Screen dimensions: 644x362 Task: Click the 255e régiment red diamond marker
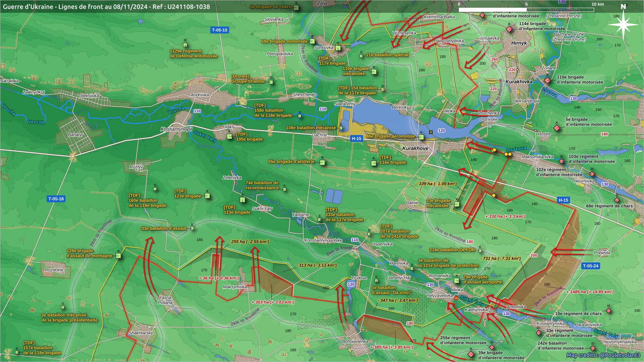[492, 347]
